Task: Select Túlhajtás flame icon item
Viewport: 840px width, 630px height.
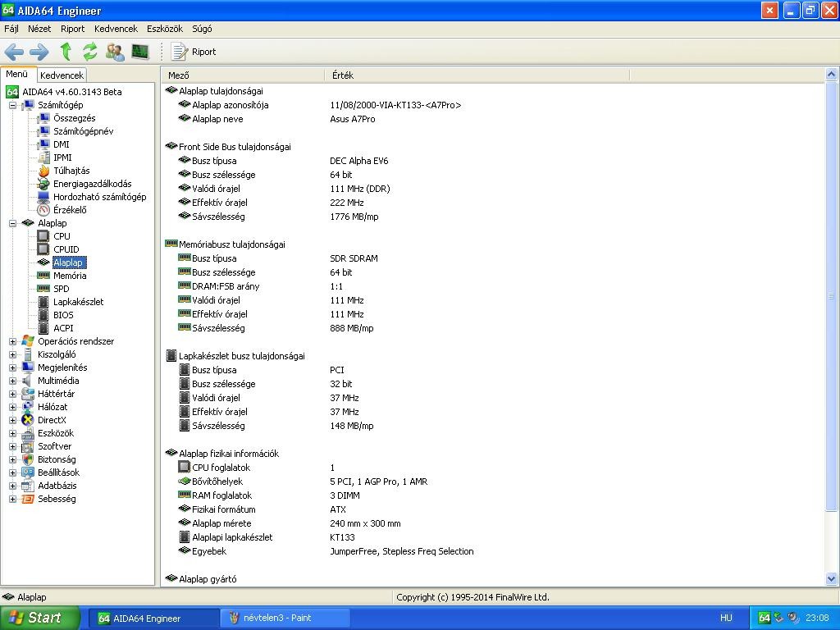Action: (x=71, y=171)
